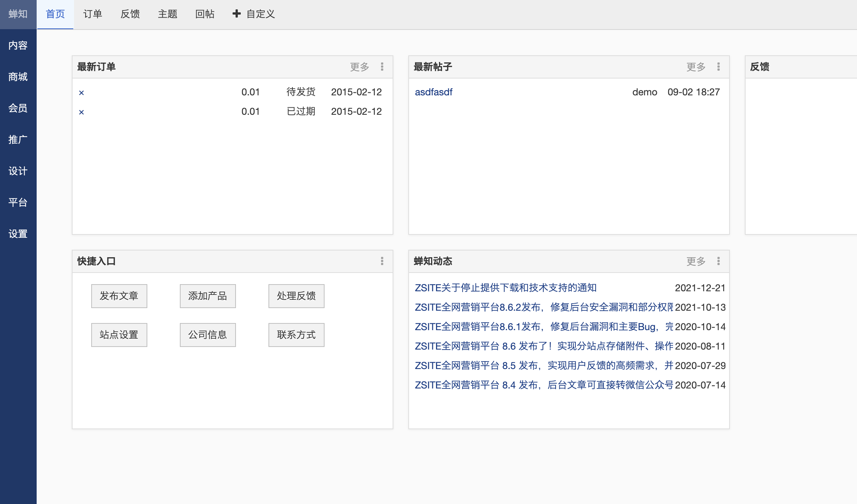Open 平台 in the sidebar

(18, 202)
